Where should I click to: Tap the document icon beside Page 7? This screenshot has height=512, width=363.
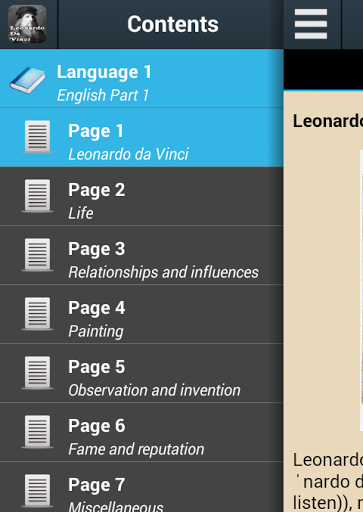point(37,491)
